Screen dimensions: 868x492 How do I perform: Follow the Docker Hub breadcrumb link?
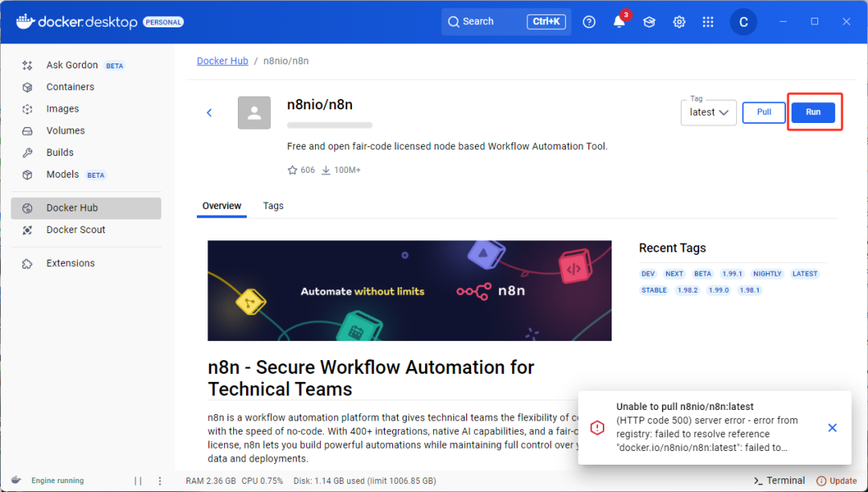[x=223, y=61]
